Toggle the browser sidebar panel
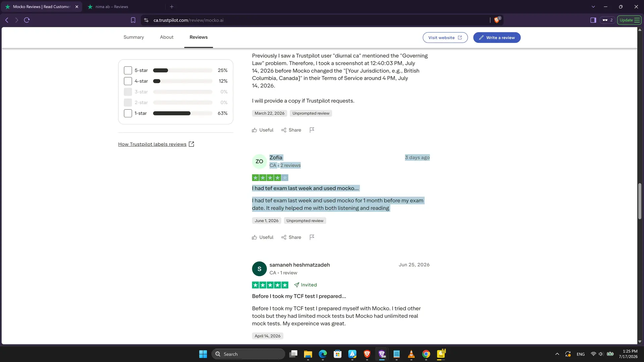 [x=593, y=20]
